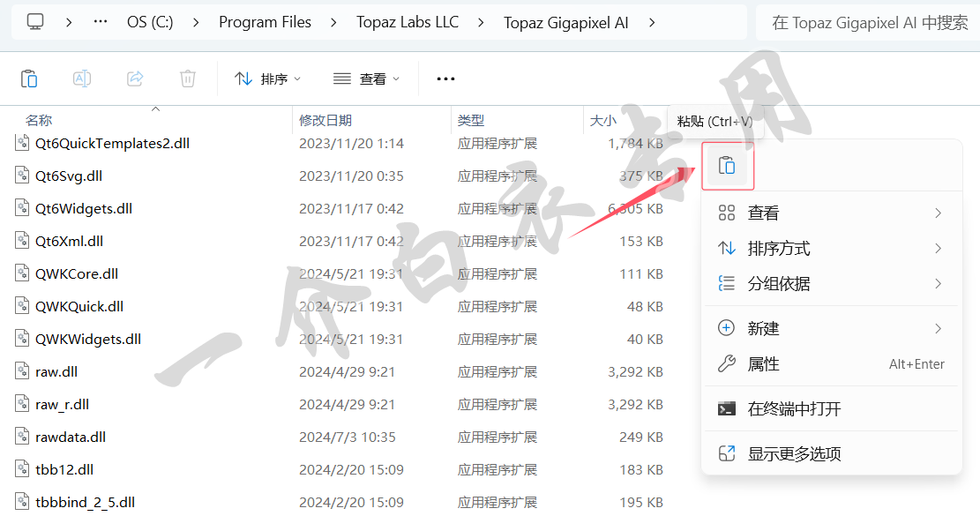Select the file name tbb12.dll
Screen dimensions: 980x516
64,469
